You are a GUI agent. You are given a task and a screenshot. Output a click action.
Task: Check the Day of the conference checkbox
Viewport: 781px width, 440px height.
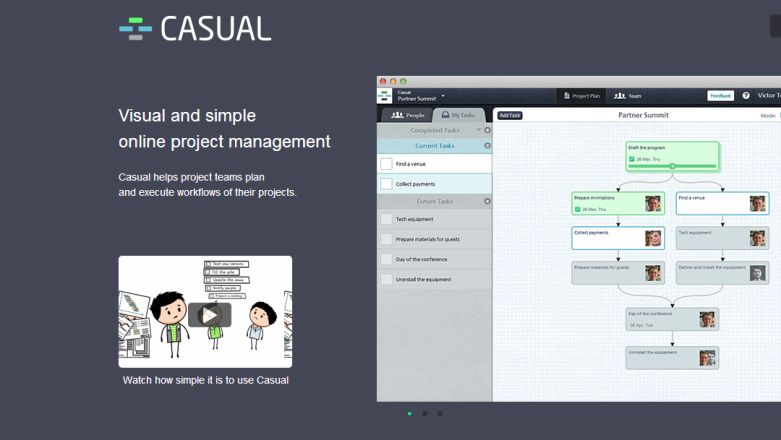[x=386, y=259]
